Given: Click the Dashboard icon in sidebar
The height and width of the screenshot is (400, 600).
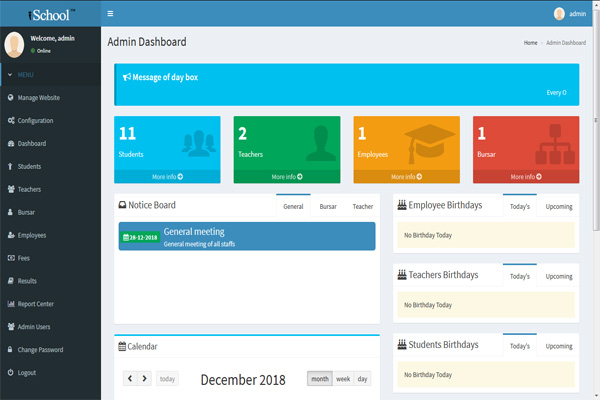Looking at the screenshot, I should pyautogui.click(x=10, y=144).
